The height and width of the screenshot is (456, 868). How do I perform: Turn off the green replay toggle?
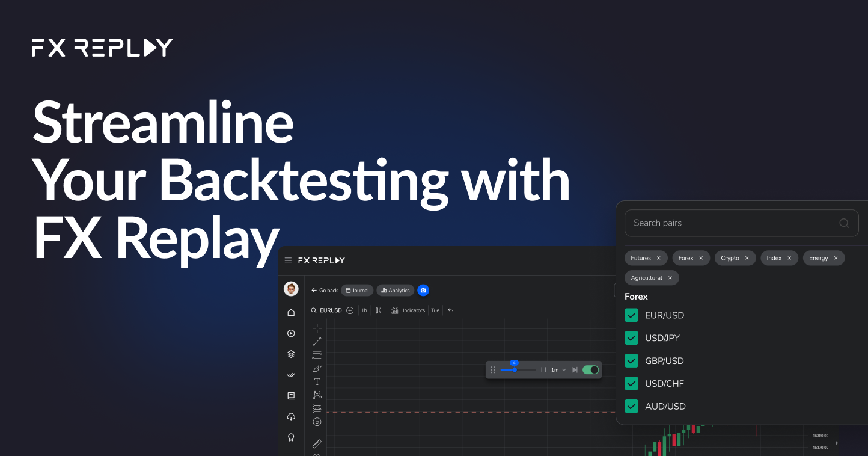[590, 369]
